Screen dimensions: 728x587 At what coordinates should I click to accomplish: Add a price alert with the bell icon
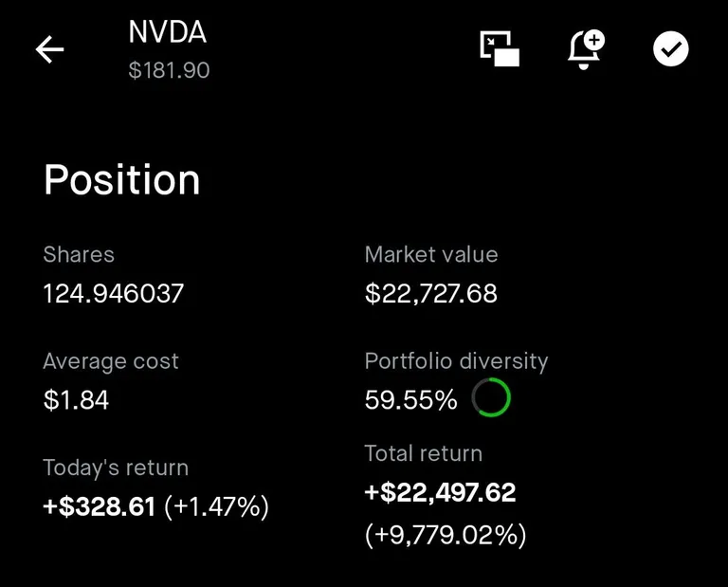pos(586,49)
